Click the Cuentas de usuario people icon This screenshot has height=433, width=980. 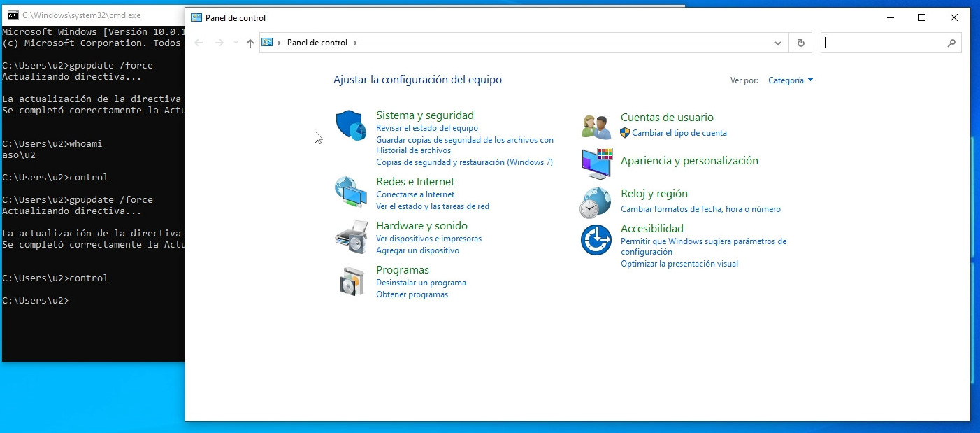pyautogui.click(x=596, y=127)
